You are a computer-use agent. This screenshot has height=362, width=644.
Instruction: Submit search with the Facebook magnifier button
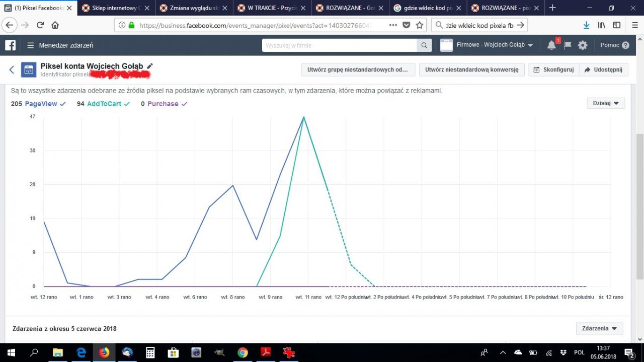click(x=425, y=45)
